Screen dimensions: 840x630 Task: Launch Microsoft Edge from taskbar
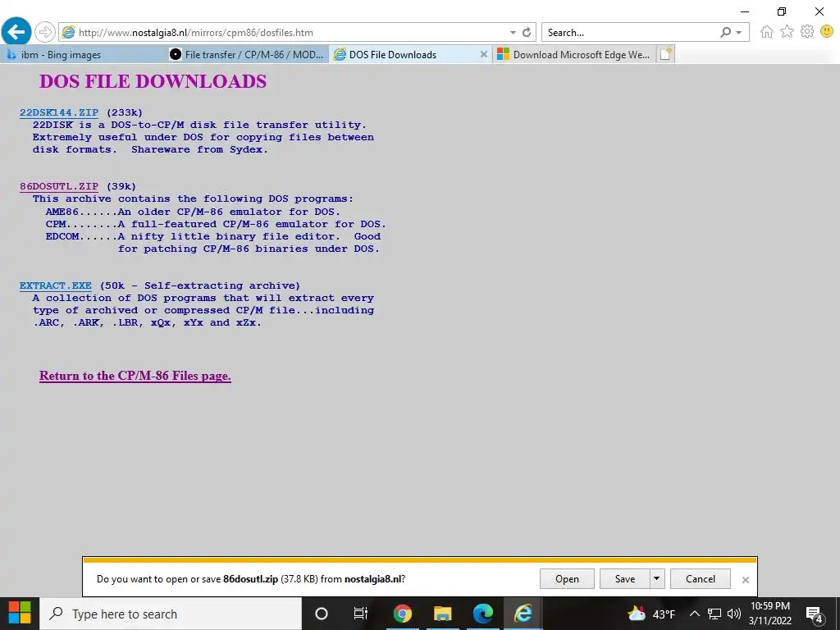[x=482, y=614]
